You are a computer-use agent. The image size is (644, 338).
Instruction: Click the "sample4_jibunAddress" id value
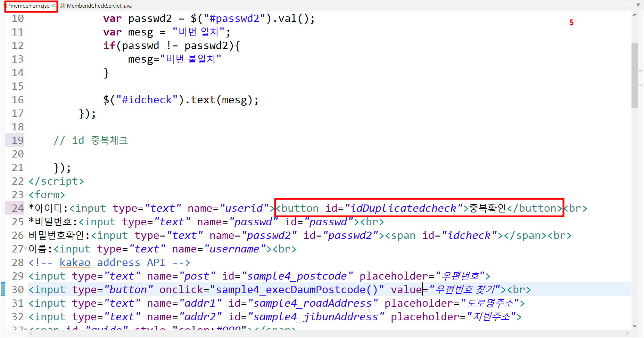[x=316, y=317]
